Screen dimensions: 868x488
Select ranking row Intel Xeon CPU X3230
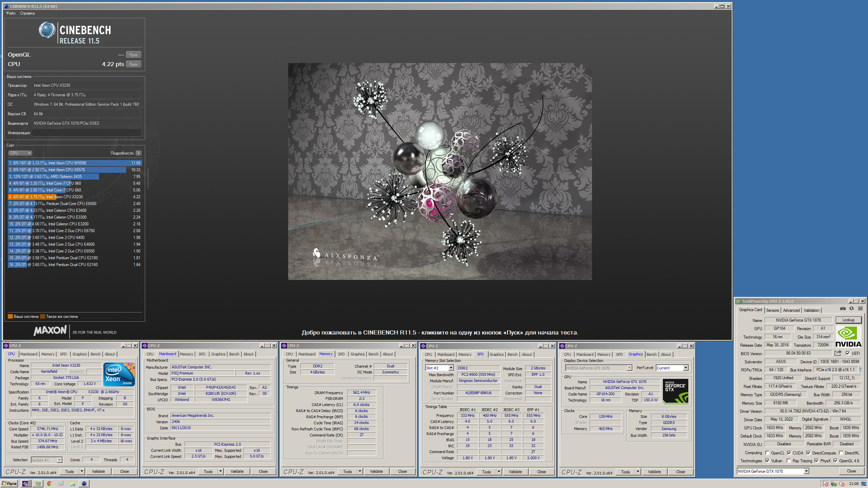75,197
